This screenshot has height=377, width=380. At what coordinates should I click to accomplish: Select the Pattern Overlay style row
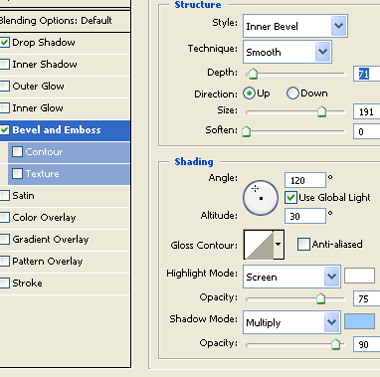coord(65,261)
